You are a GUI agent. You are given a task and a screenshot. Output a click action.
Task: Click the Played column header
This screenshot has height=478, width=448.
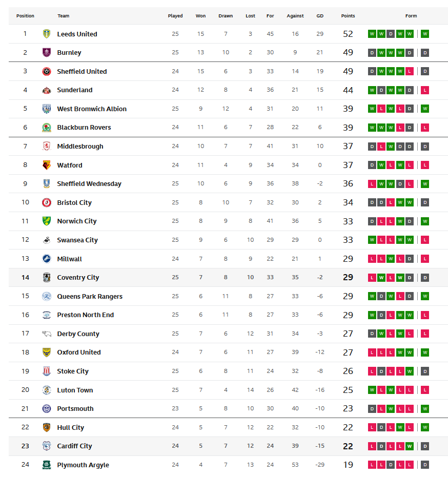[175, 16]
